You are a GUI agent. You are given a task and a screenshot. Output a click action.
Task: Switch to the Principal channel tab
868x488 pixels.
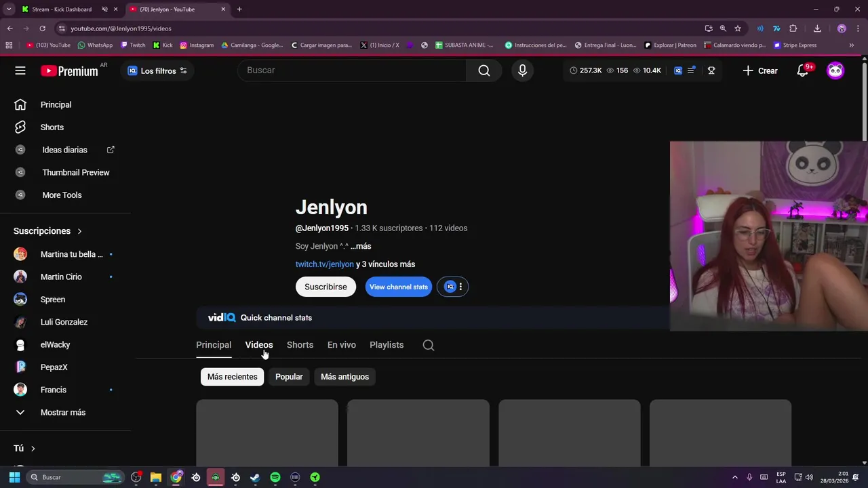point(214,345)
